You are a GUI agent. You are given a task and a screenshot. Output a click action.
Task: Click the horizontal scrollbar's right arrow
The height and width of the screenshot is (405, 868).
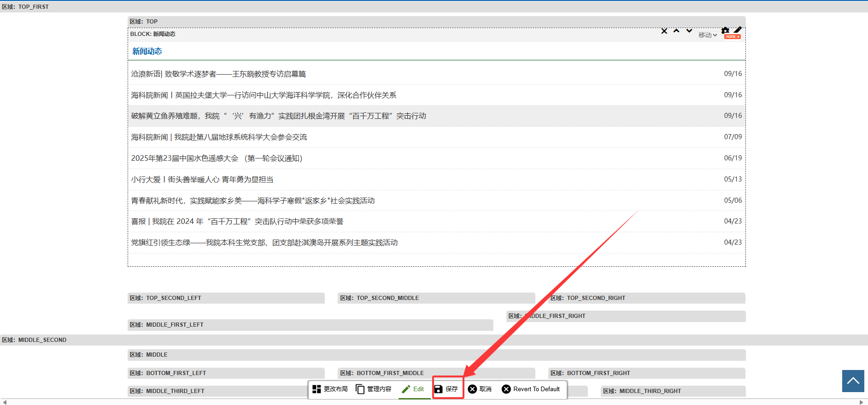coord(861,402)
